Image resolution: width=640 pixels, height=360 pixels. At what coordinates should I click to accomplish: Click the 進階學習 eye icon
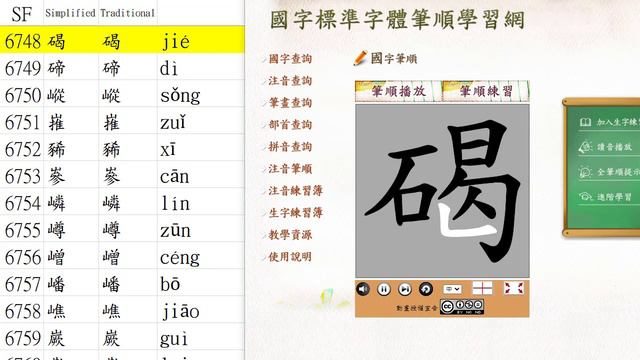point(585,197)
